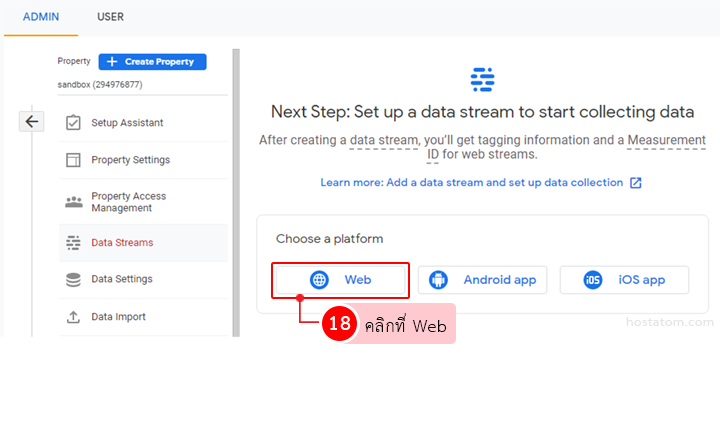Open the Learn more data stream link
This screenshot has width=720, height=428.
pyautogui.click(x=471, y=183)
